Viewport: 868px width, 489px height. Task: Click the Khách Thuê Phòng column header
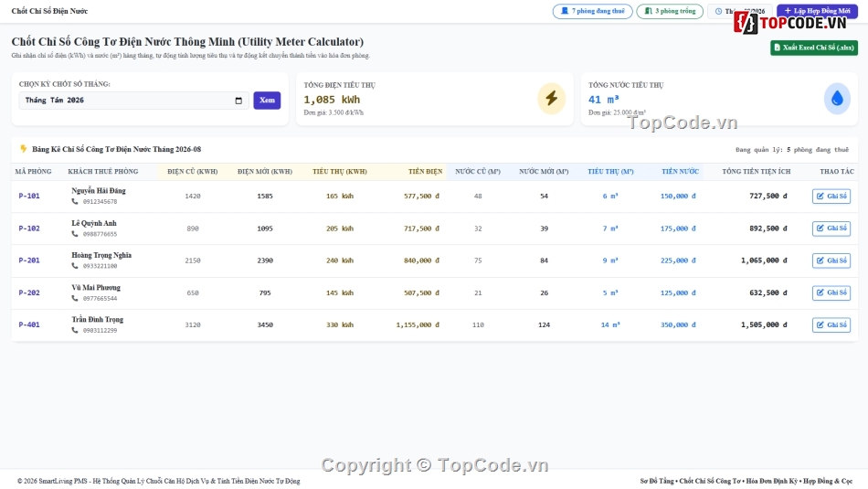point(103,172)
